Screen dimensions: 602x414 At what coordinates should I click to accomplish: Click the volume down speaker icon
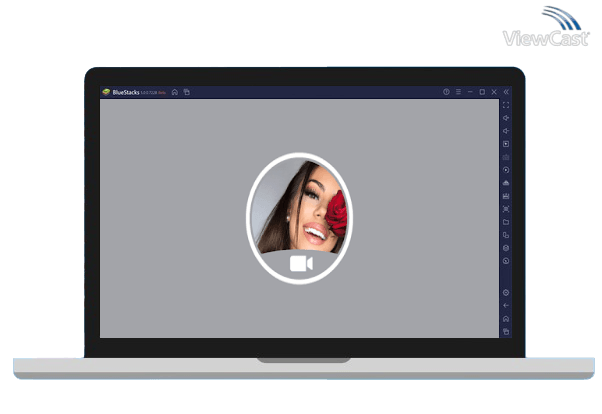click(x=506, y=131)
